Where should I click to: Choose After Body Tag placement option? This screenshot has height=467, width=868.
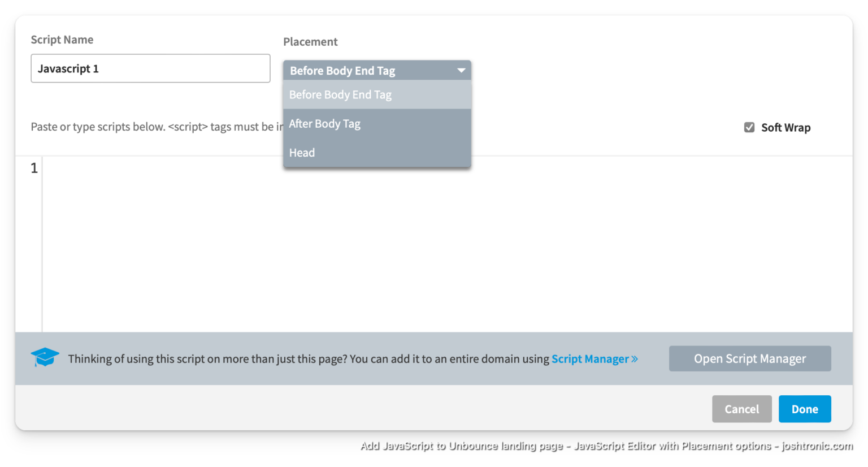pyautogui.click(x=377, y=123)
